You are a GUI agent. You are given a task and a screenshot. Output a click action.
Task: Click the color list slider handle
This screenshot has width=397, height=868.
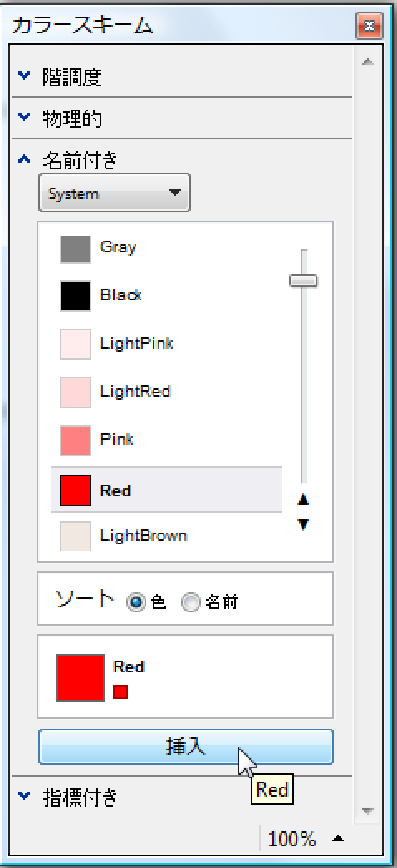click(303, 280)
